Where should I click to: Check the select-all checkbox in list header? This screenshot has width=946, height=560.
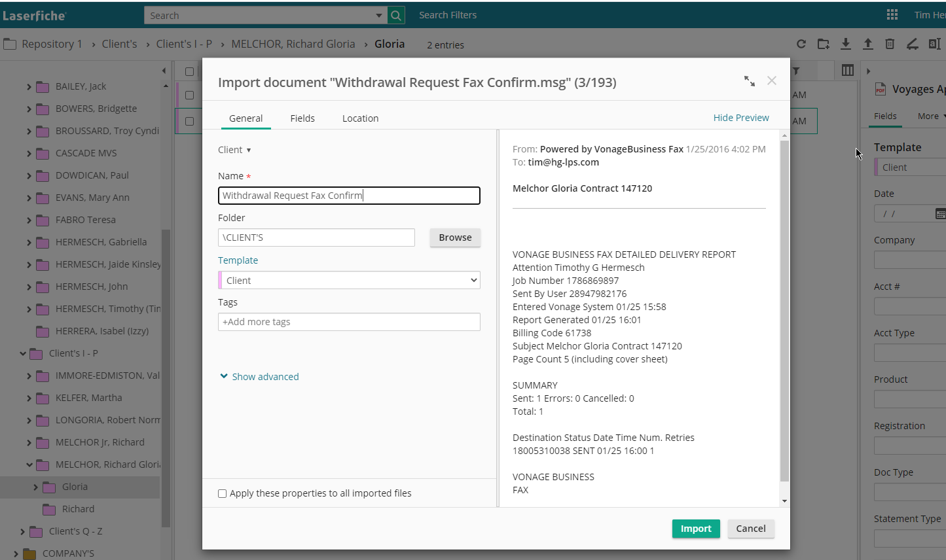point(189,71)
